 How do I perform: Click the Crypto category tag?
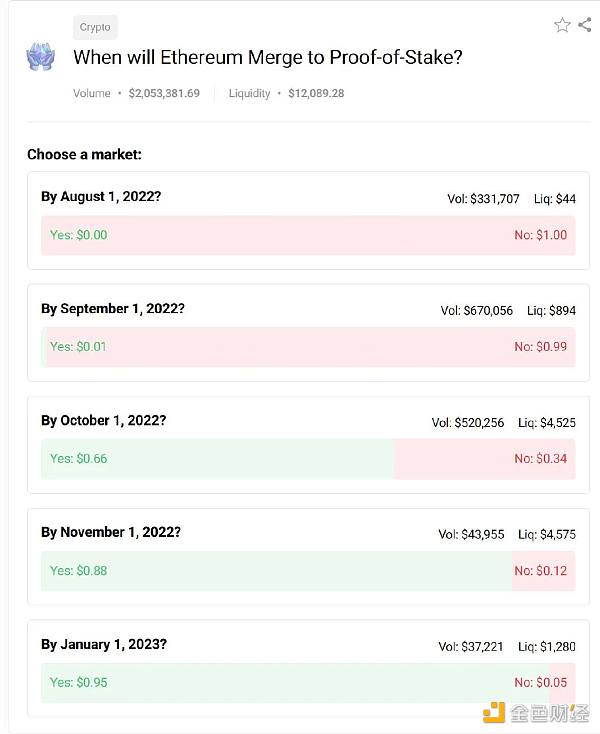click(95, 27)
